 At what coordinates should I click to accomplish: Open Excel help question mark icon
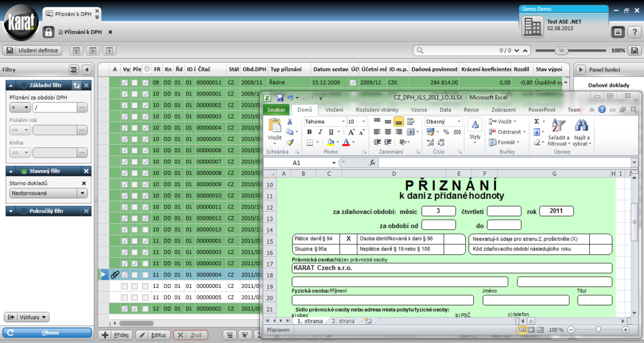[602, 109]
